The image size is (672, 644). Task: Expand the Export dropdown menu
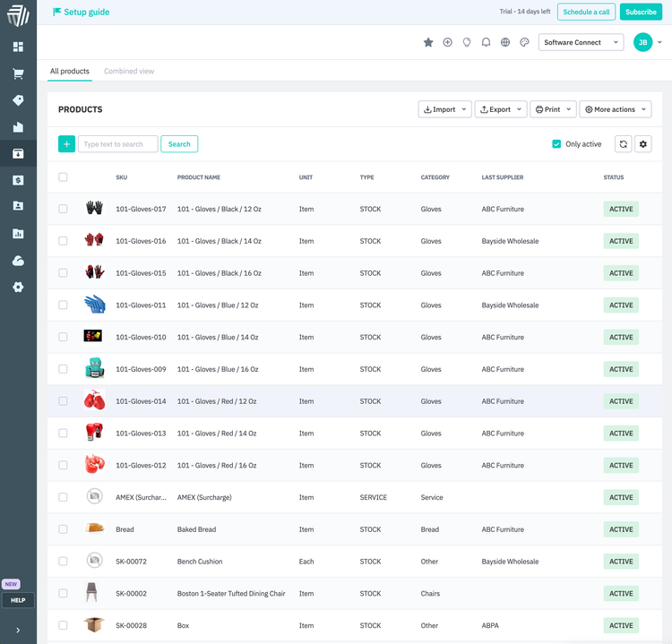(x=500, y=109)
